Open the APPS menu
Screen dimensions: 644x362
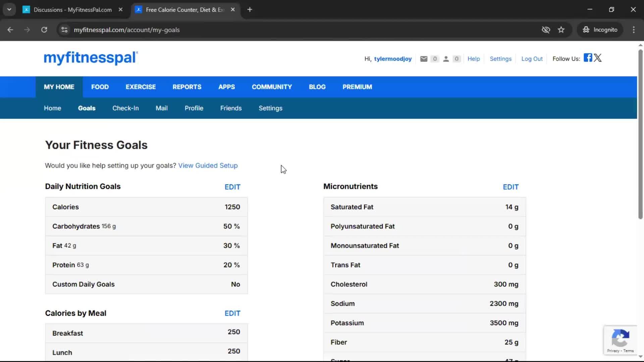coord(226,87)
